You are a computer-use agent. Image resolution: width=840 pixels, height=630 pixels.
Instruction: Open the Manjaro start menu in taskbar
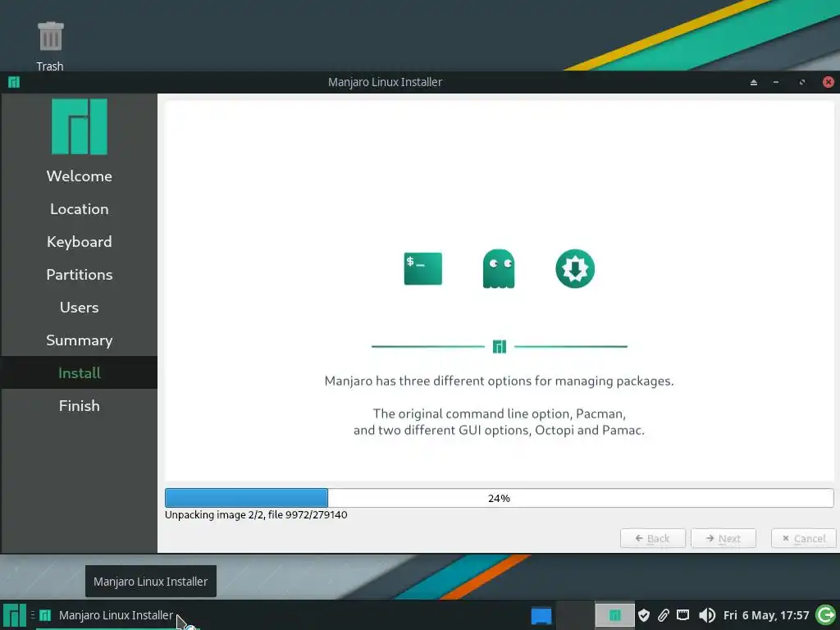14,615
